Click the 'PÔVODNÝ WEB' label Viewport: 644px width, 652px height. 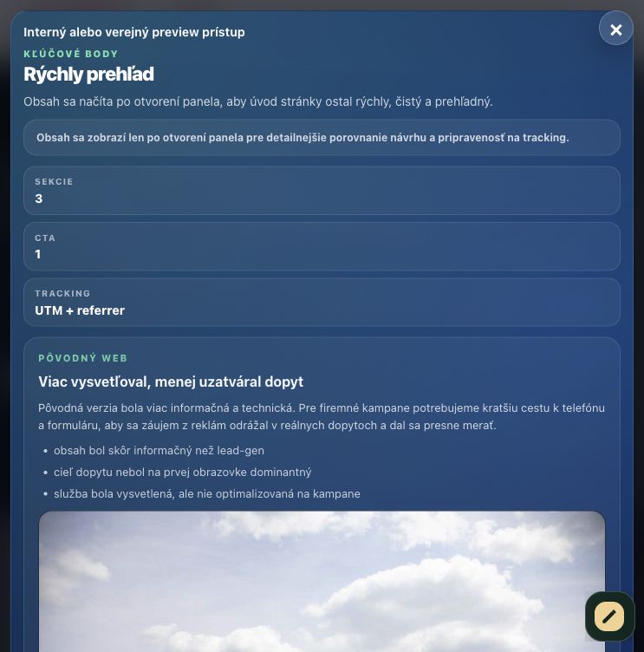point(82,358)
